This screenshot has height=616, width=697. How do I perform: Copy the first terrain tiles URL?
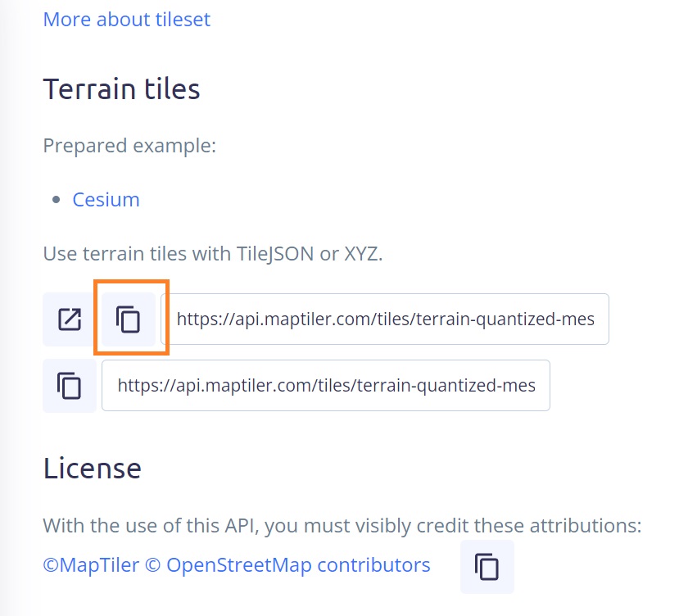point(128,319)
